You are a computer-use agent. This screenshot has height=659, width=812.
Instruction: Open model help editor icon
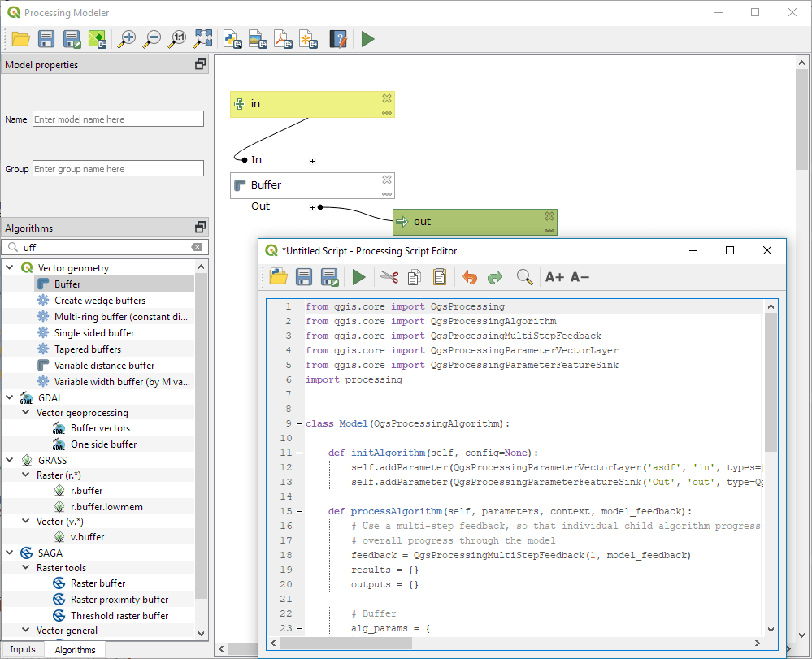(338, 39)
